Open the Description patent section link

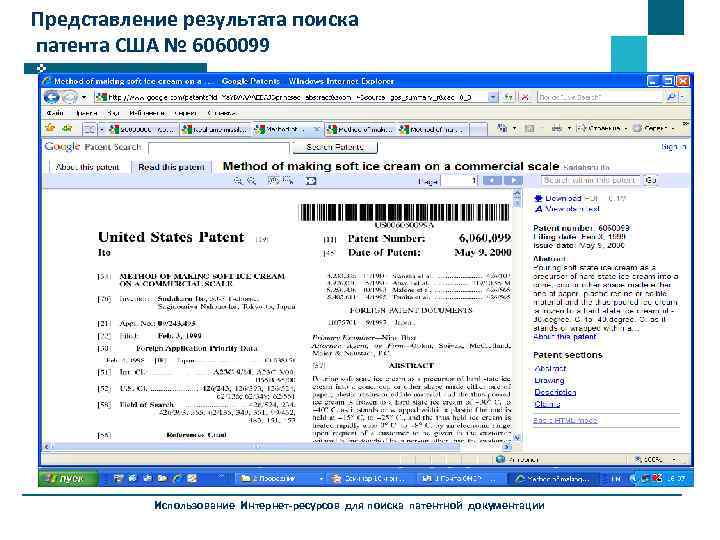coord(555,392)
